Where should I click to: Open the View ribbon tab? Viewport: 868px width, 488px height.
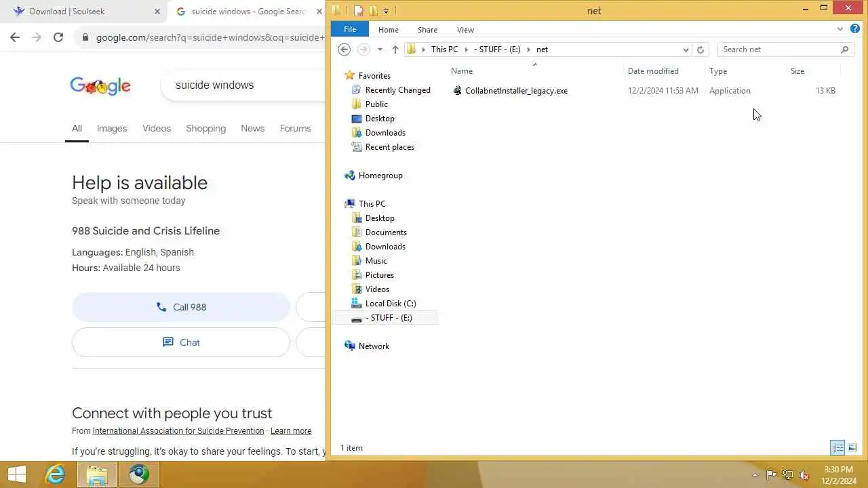465,30
